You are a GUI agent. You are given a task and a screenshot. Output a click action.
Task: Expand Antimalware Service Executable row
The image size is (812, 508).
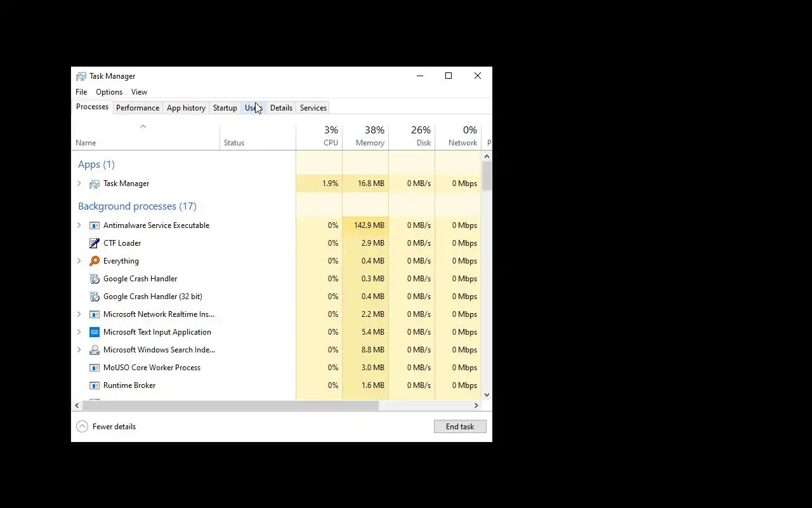click(79, 225)
